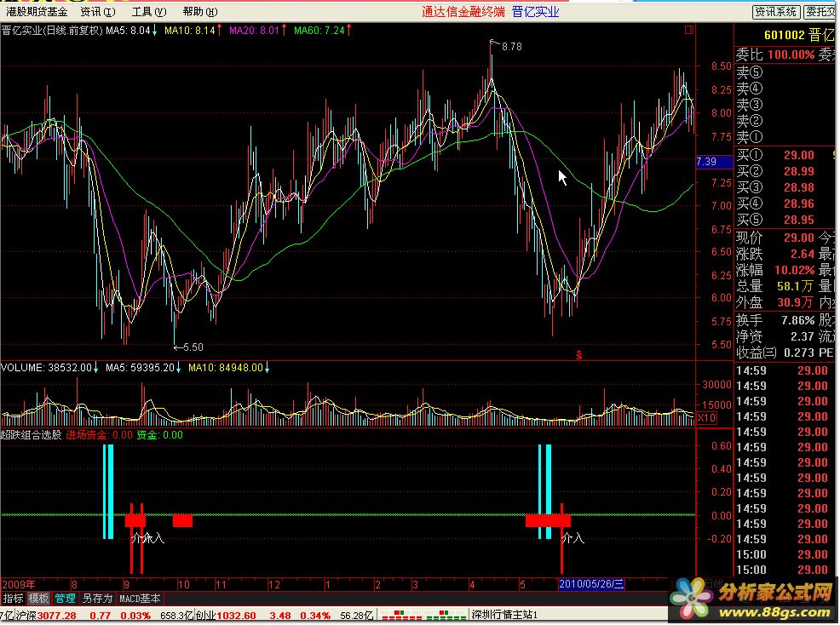The width and height of the screenshot is (840, 625).
Task: Click the 2010/05/26/三 date cursor label
Action: pos(591,584)
